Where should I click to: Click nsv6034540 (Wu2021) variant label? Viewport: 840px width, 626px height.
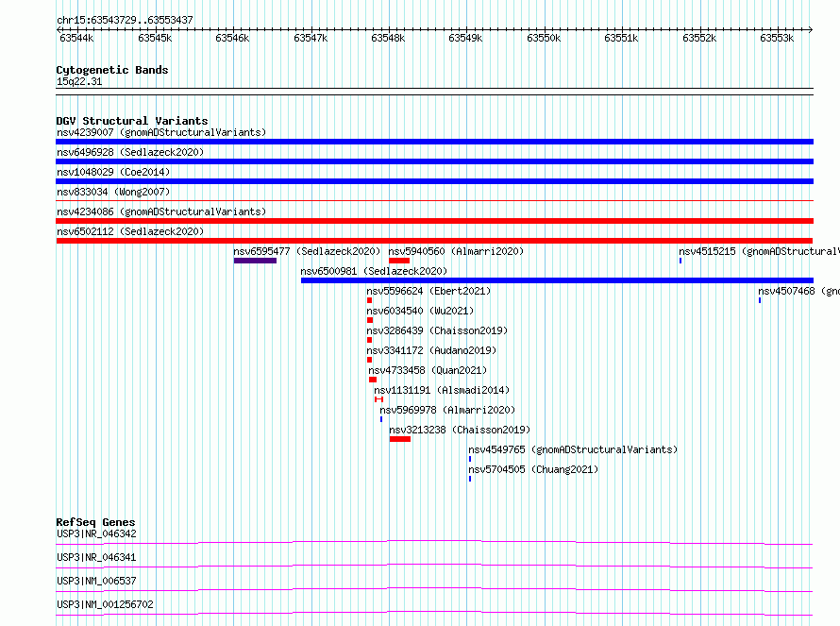420,311
